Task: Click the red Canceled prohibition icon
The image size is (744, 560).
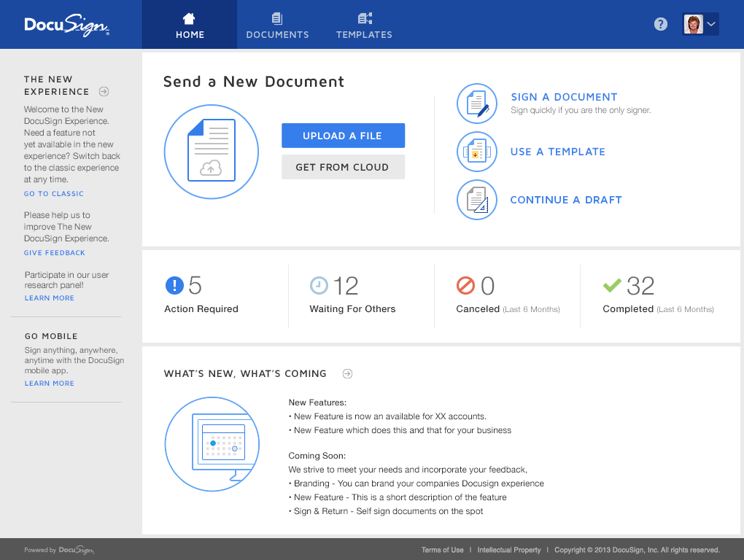Action: 465,285
